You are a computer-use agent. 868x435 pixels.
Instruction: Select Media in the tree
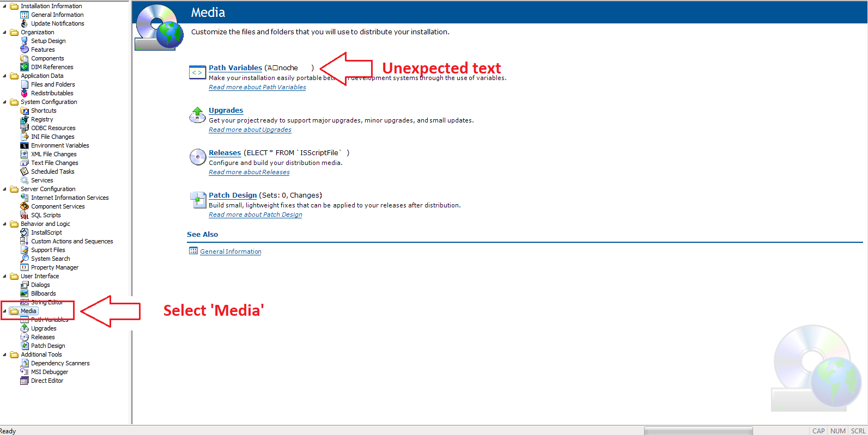pyautogui.click(x=28, y=311)
